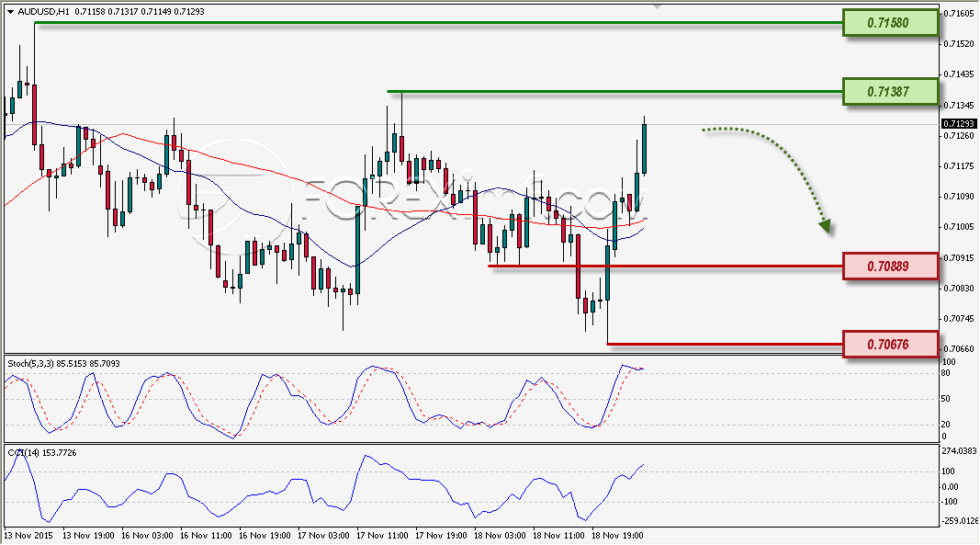Screen dimensions: 980x545
Task: Click the 20 level on Stochastic scale
Action: 946,425
